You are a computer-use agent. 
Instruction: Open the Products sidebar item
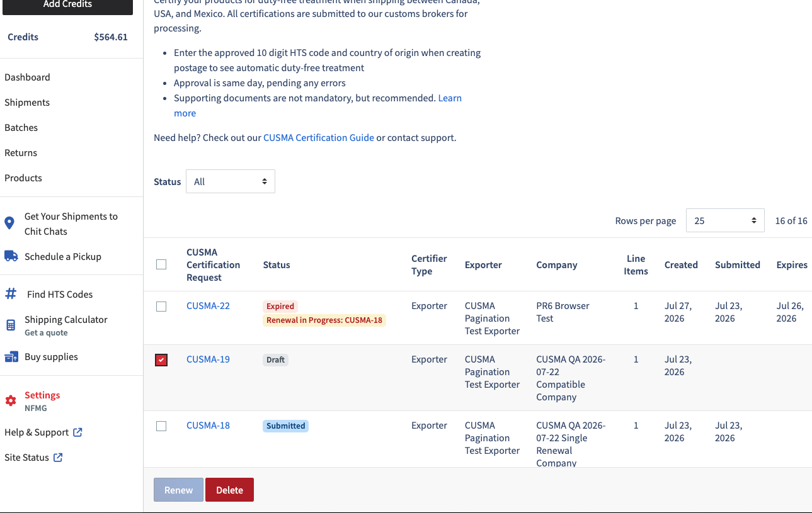pyautogui.click(x=23, y=178)
